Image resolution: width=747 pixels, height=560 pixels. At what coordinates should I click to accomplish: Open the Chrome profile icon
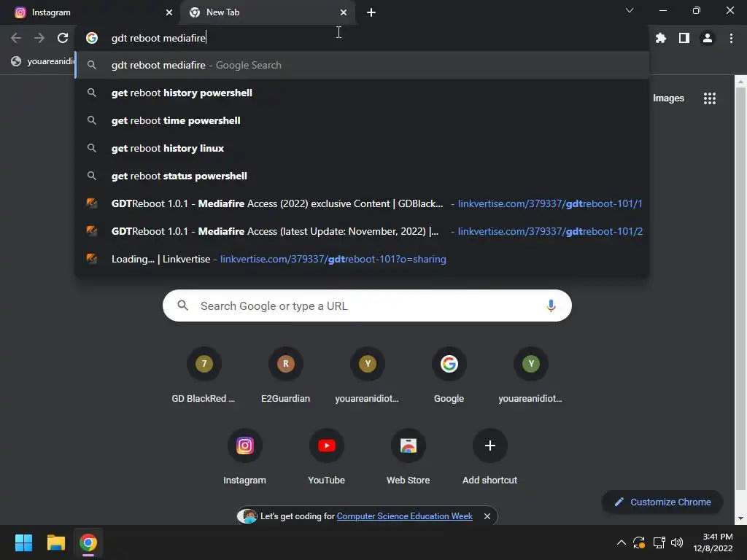[708, 38]
